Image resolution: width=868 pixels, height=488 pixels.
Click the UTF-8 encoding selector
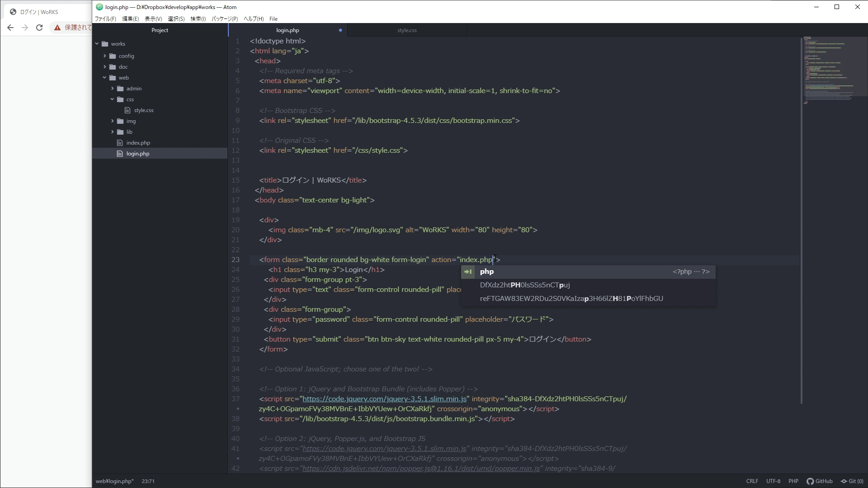(x=773, y=481)
